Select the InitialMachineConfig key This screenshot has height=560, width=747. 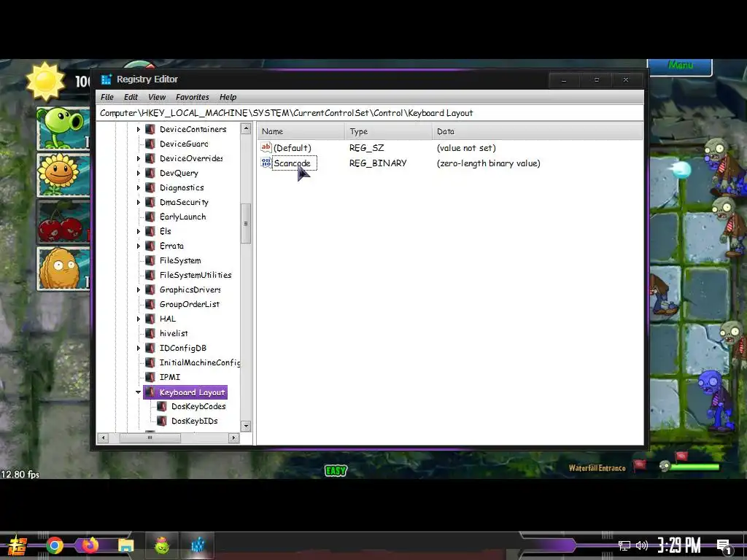tap(200, 363)
